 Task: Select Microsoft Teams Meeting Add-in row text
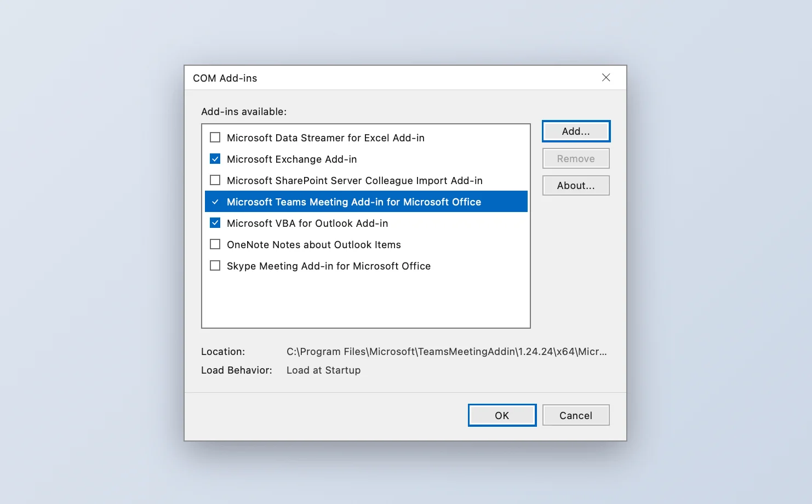click(354, 202)
